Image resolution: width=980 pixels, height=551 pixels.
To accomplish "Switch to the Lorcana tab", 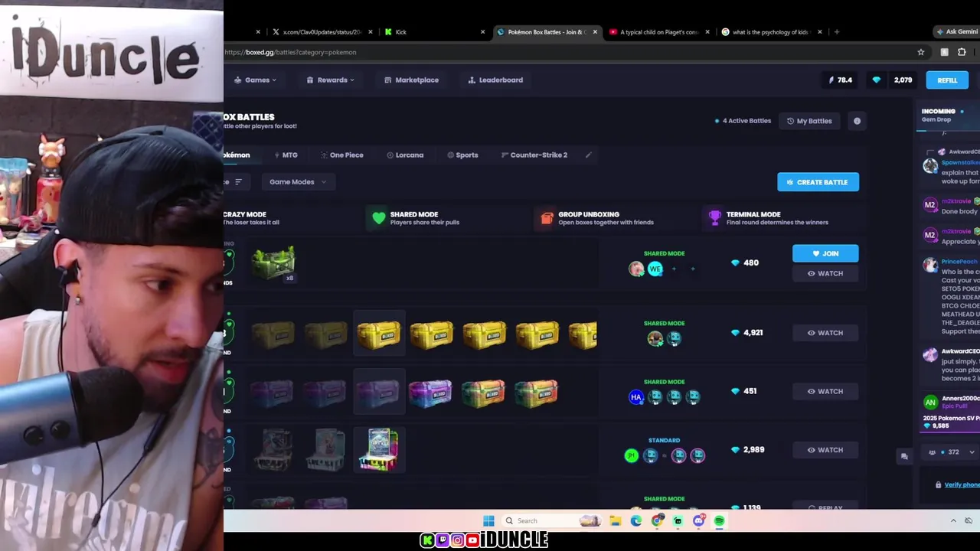I will pyautogui.click(x=405, y=155).
